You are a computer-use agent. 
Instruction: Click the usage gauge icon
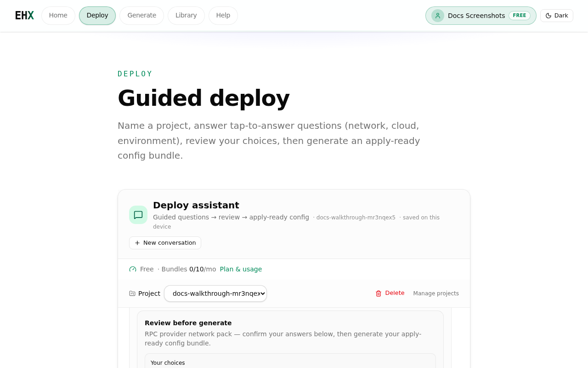(x=133, y=270)
